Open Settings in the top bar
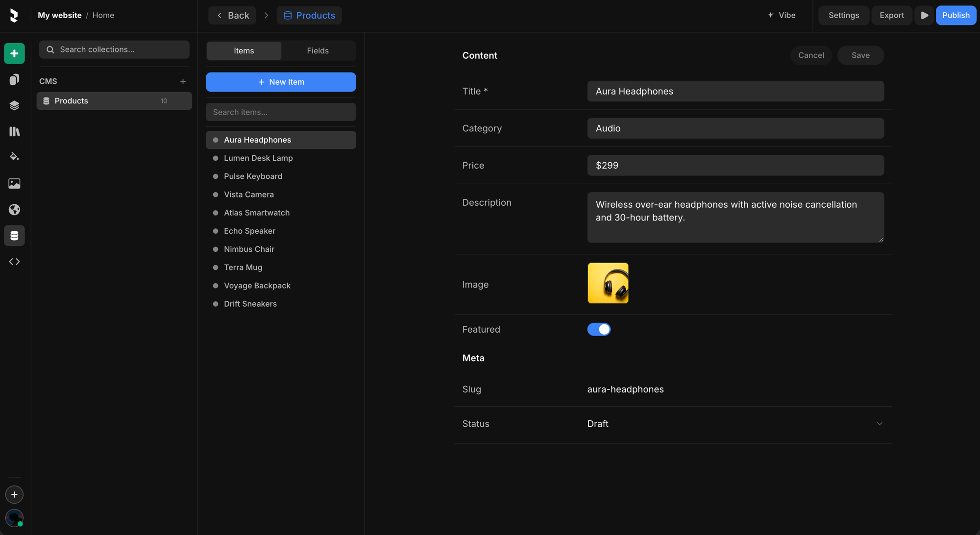980x535 pixels. coord(844,15)
